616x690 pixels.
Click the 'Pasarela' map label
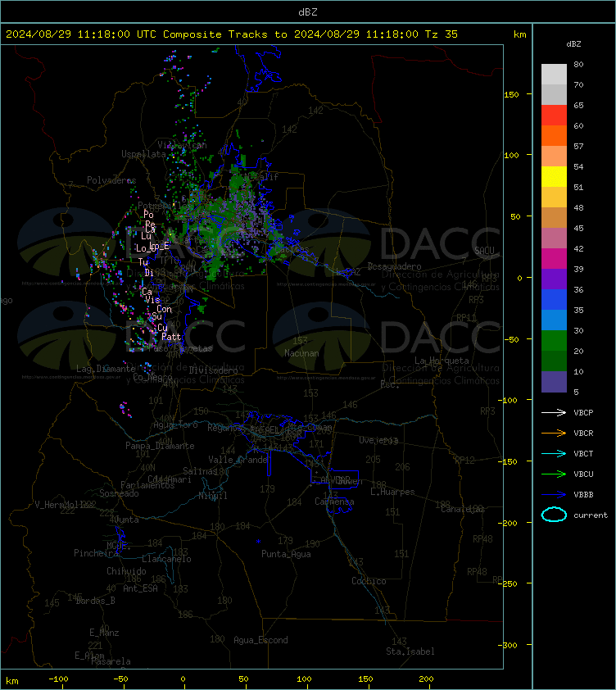coord(111,661)
